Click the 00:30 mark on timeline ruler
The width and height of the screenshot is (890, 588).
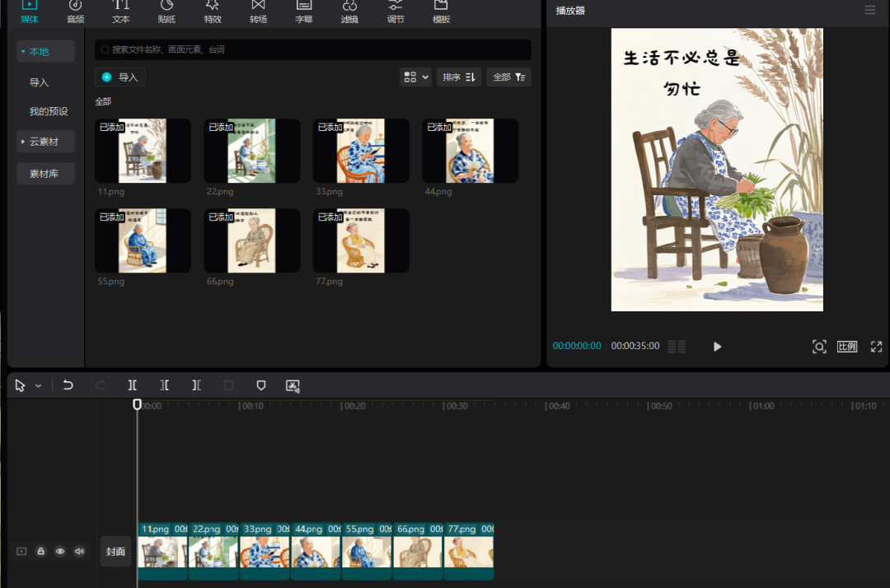pos(456,406)
